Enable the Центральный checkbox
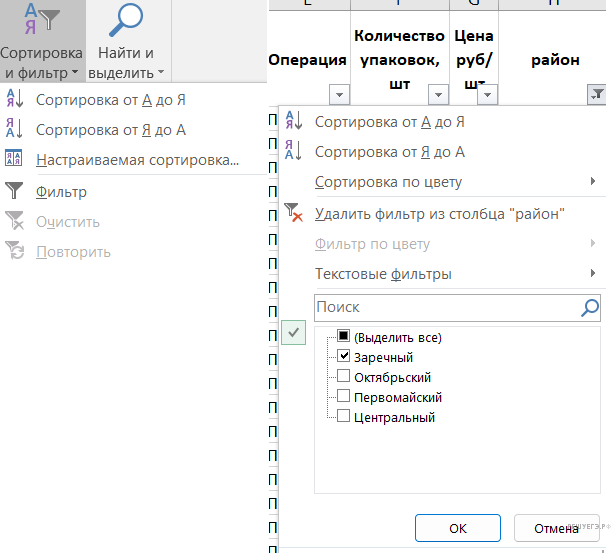 343,417
